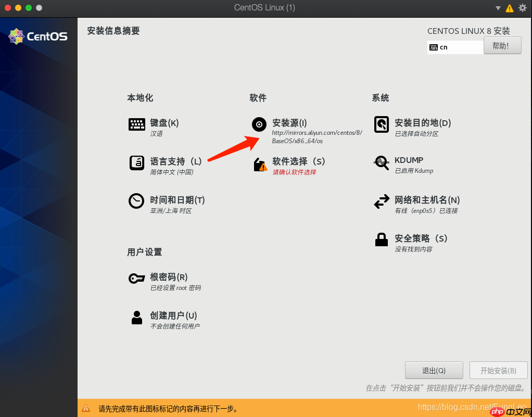Click the 退出(Q) quit button
The height and width of the screenshot is (417, 532).
434,370
